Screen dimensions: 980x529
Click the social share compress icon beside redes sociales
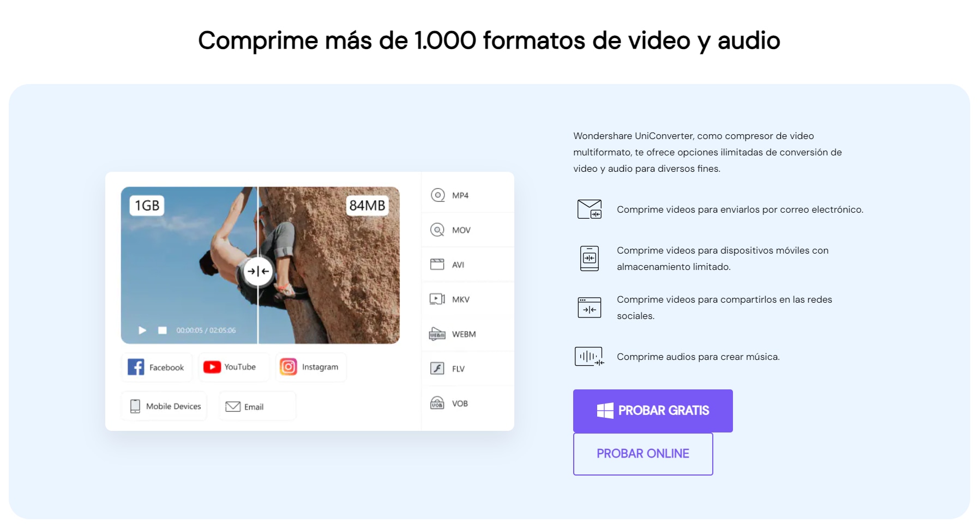click(x=590, y=308)
